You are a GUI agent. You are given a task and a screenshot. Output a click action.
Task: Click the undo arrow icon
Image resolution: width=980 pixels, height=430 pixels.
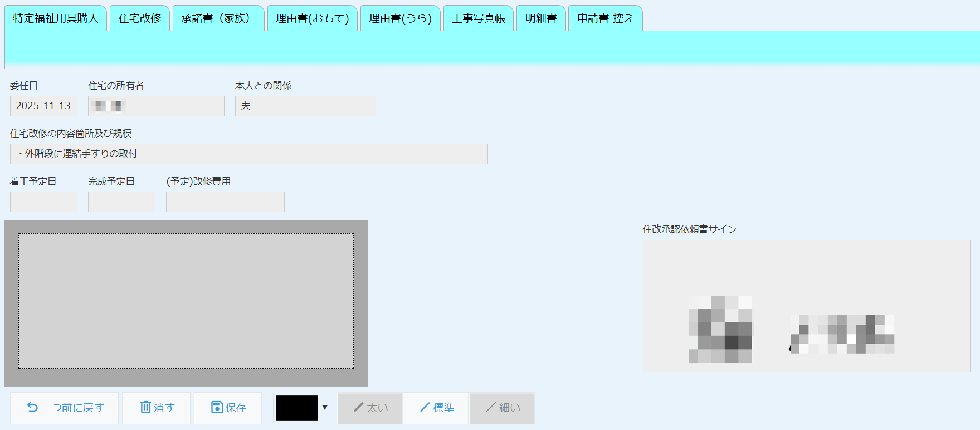32,408
